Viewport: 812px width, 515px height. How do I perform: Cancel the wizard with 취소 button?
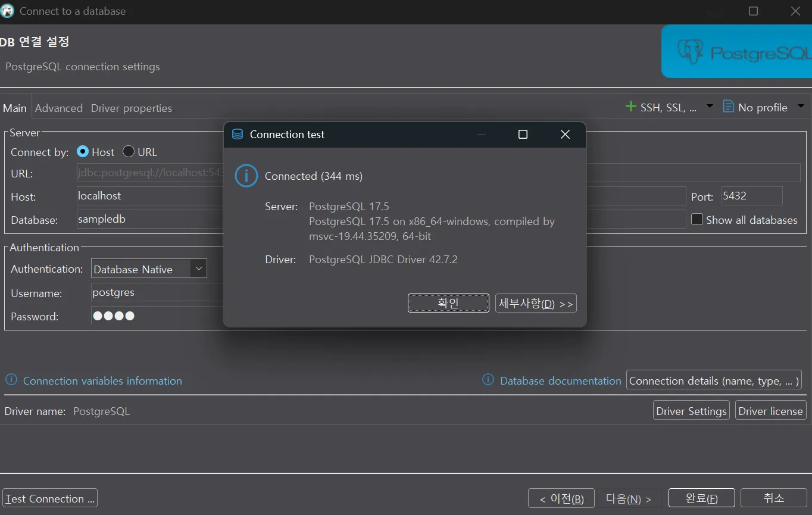coord(774,498)
